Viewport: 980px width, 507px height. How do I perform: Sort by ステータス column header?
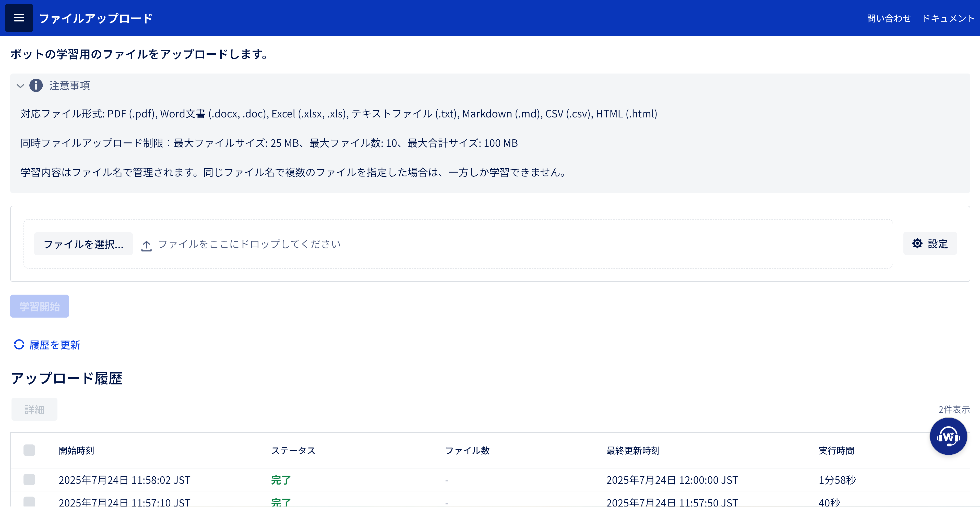coord(293,450)
